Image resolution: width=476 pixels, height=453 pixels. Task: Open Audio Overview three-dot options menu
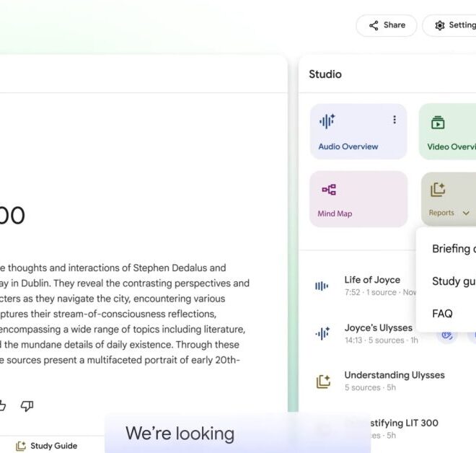[395, 120]
